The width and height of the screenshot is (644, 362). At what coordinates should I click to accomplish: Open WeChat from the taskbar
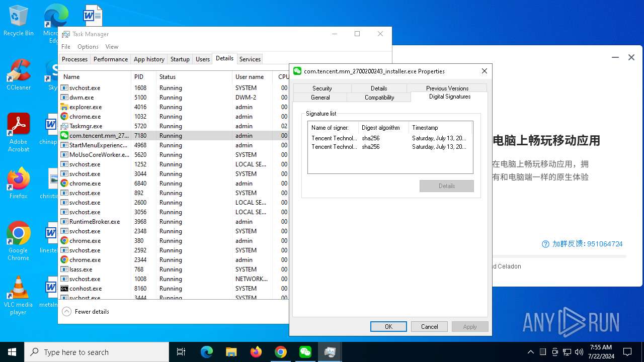click(x=305, y=352)
